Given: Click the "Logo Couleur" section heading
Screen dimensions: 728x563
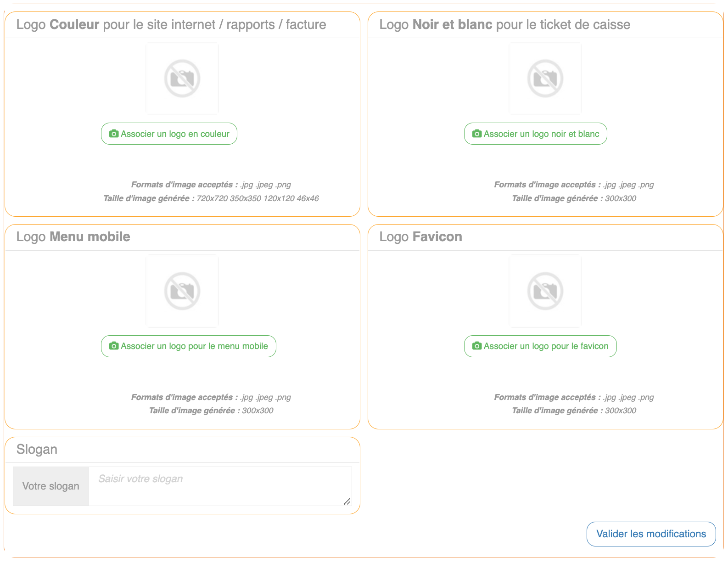Looking at the screenshot, I should pyautogui.click(x=171, y=25).
